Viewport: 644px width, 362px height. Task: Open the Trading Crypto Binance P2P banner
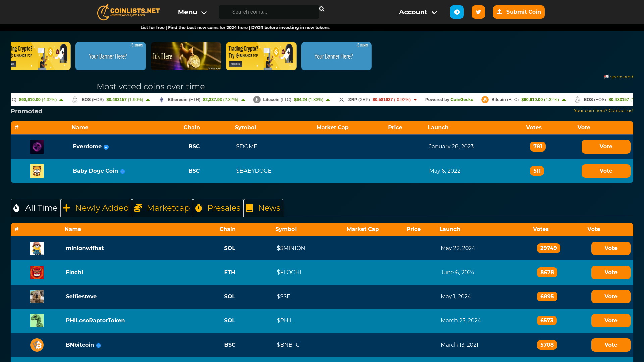click(261, 56)
